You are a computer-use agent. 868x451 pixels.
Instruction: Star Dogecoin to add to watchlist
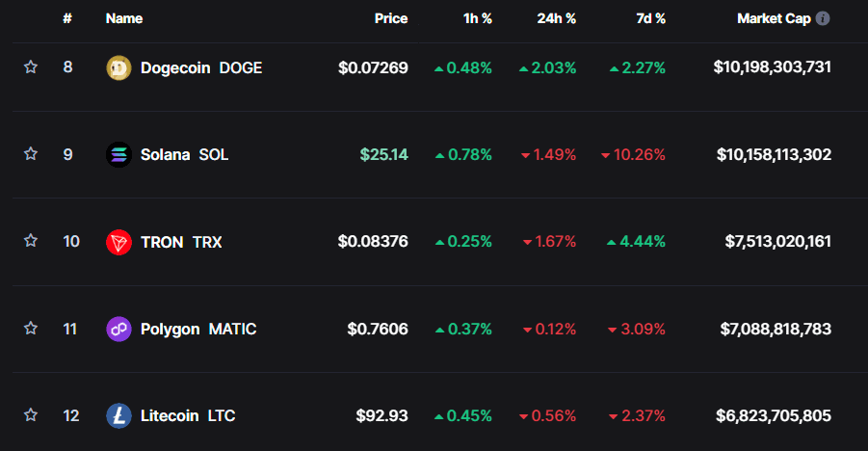point(31,67)
